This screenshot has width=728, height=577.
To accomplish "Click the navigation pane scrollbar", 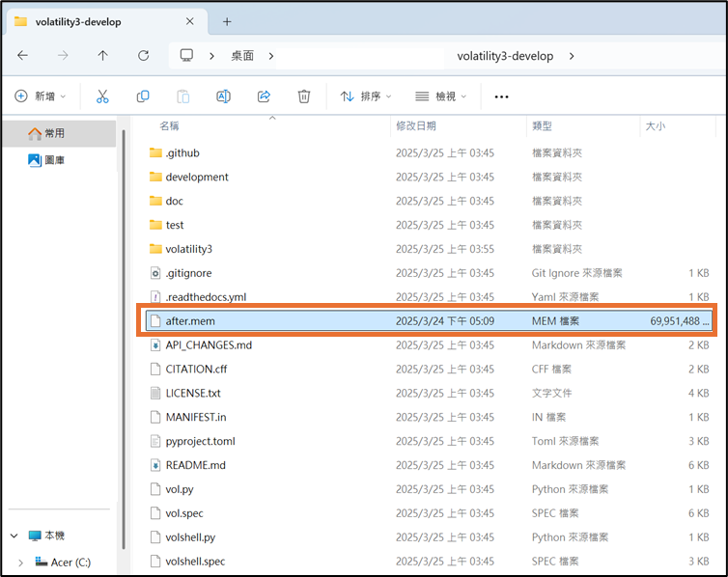I will click(124, 339).
